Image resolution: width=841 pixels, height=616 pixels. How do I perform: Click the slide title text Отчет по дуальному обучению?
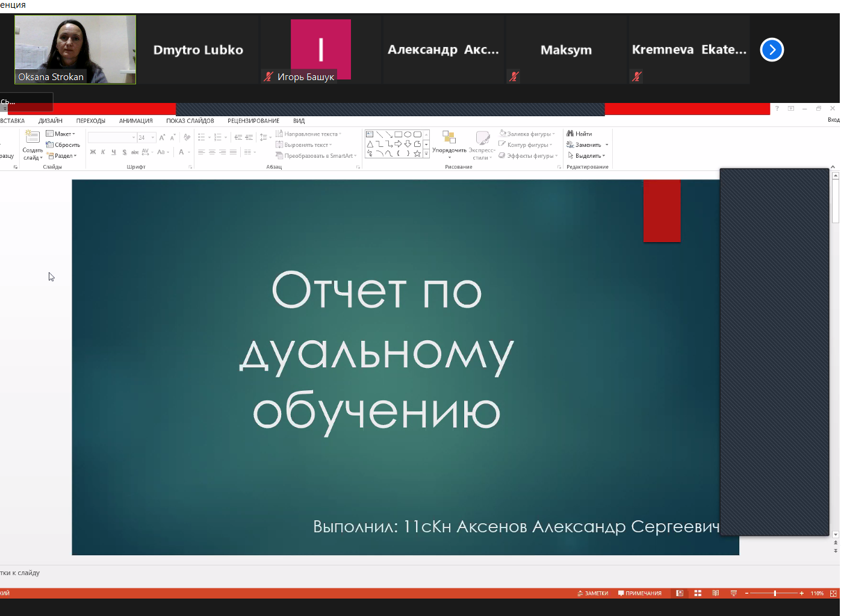pyautogui.click(x=376, y=351)
